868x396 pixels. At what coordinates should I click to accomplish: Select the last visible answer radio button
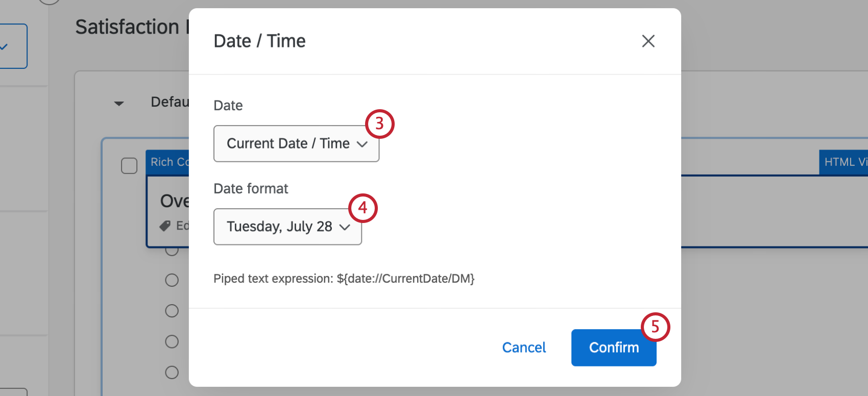172,372
